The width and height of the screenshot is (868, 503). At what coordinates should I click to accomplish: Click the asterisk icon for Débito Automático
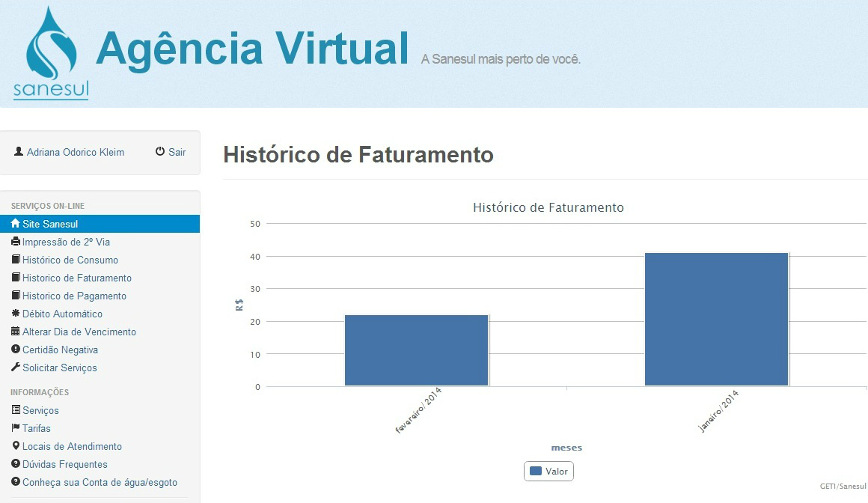[x=16, y=314]
